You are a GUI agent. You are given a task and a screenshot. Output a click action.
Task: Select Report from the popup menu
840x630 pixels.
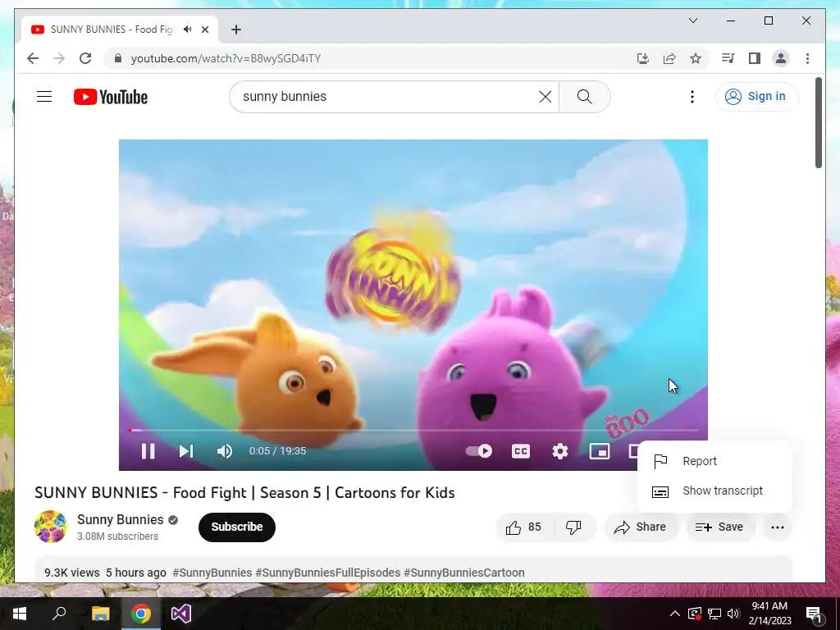pos(714,461)
